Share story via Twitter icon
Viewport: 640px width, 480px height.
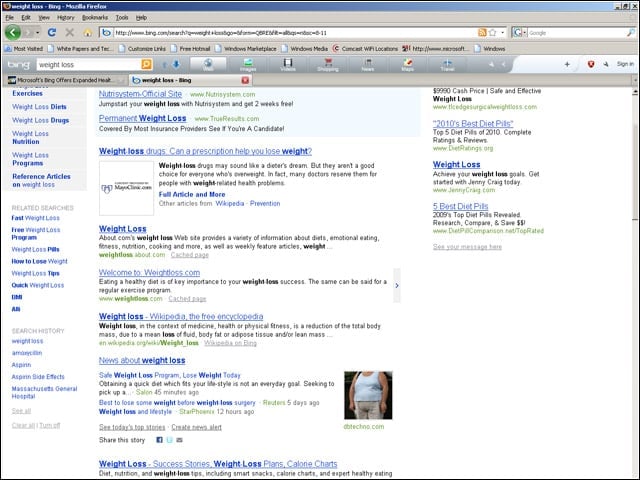coord(169,440)
